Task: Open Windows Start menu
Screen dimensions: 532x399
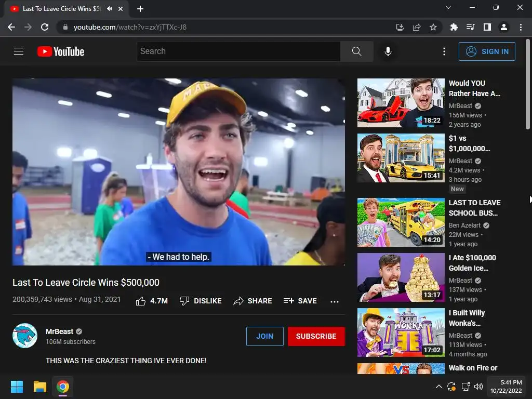Action: pyautogui.click(x=17, y=387)
